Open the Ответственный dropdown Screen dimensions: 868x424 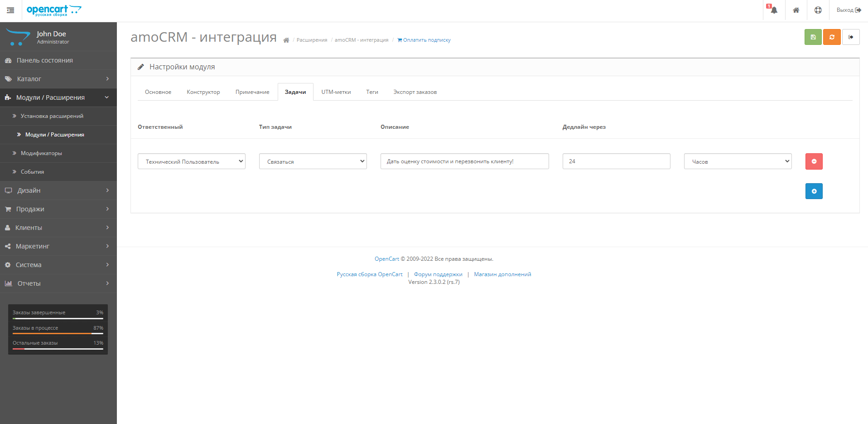(x=191, y=161)
